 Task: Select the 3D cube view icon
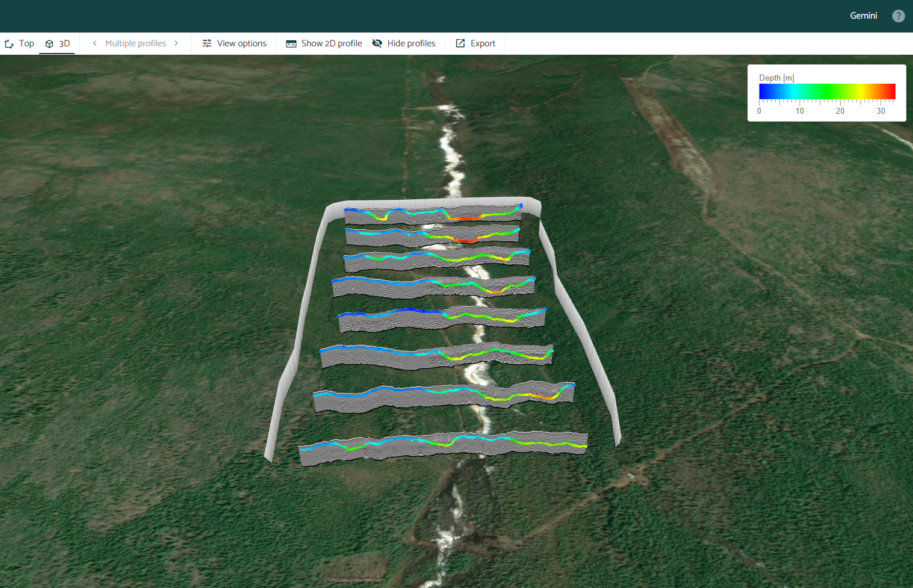(x=49, y=43)
